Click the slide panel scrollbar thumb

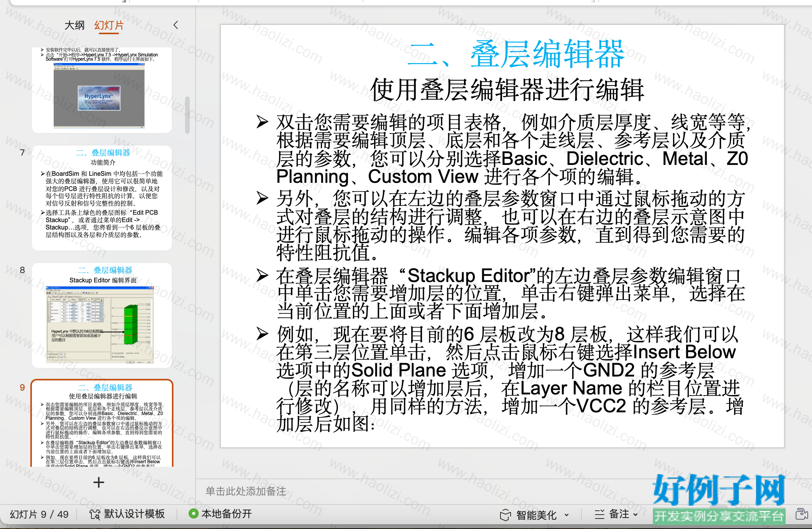coord(187,115)
